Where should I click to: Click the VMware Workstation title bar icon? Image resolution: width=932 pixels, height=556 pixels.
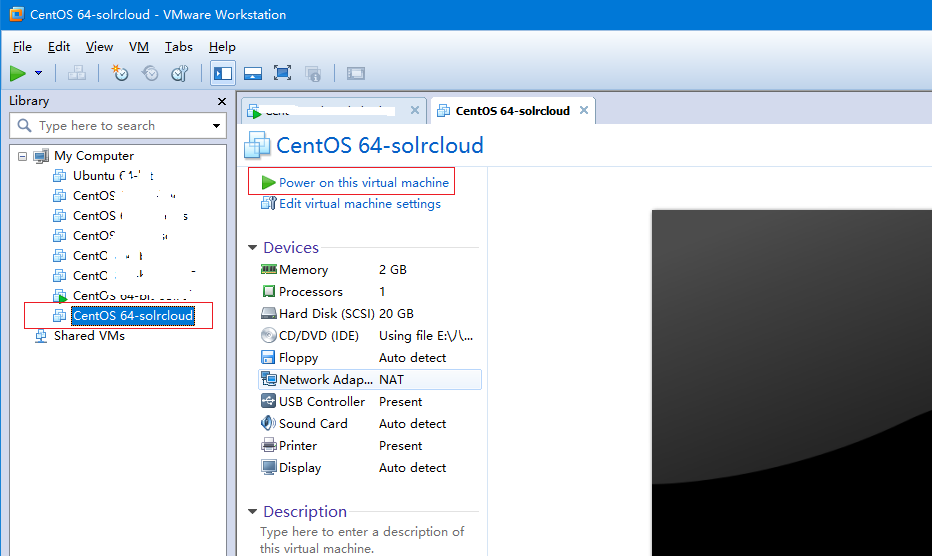(16, 14)
